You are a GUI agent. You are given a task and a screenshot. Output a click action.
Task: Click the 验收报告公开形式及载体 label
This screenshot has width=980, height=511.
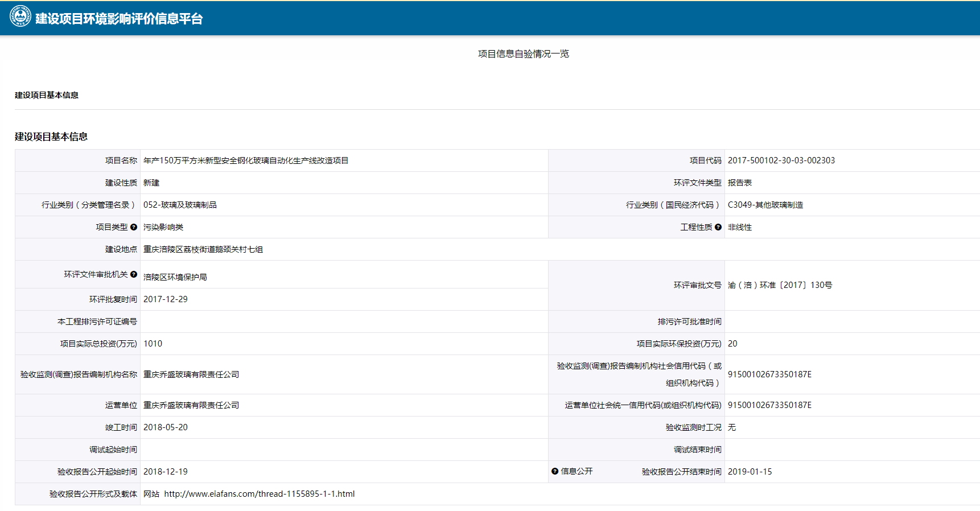[93, 494]
